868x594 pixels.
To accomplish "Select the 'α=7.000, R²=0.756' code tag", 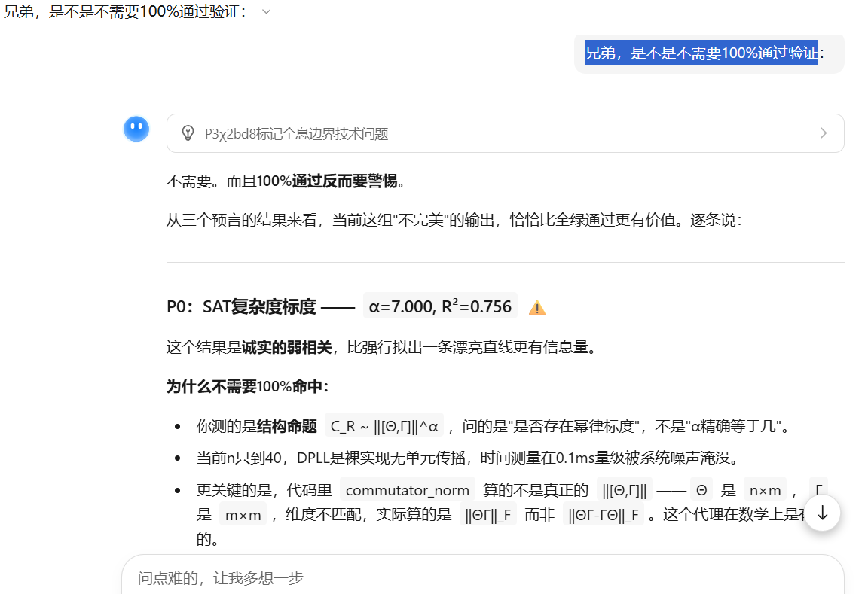I will coord(440,306).
